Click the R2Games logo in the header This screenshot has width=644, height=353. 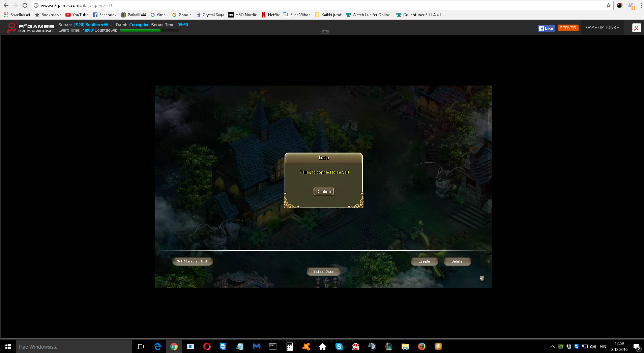30,28
